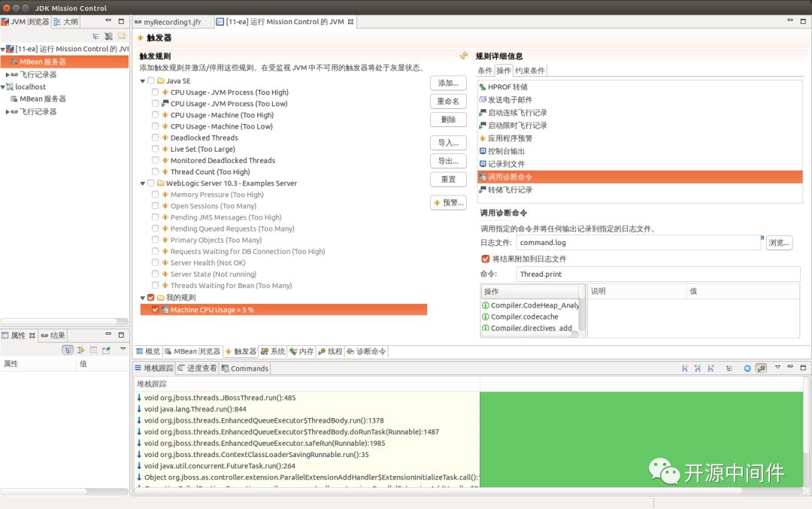This screenshot has width=812, height=509.
Task: Collapse WebLogic Server 10.3 rule group
Action: pyautogui.click(x=143, y=183)
